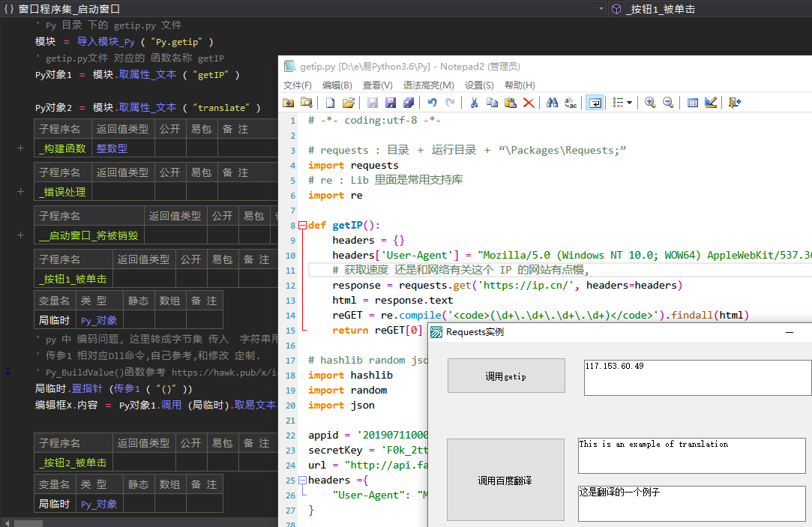This screenshot has width=812, height=527.
Task: Open the 窗口程序集_启动窗口 combo box dropdown
Action: click(601, 9)
